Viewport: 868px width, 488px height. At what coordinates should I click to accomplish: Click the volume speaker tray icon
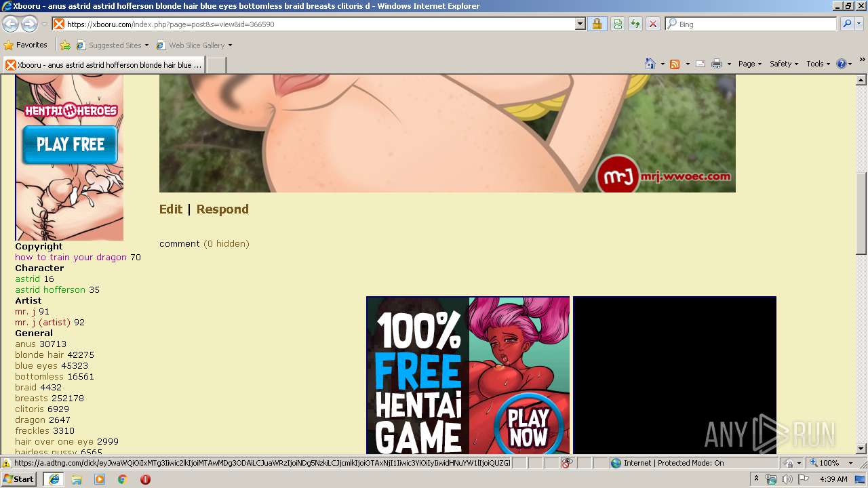[x=787, y=479]
